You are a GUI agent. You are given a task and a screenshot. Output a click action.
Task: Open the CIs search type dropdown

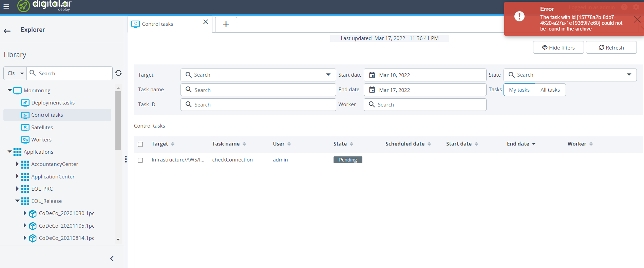[x=15, y=73]
